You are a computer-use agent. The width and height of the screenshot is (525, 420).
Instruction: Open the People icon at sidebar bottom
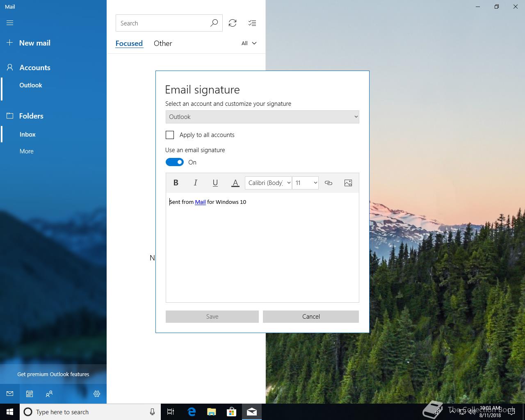49,394
